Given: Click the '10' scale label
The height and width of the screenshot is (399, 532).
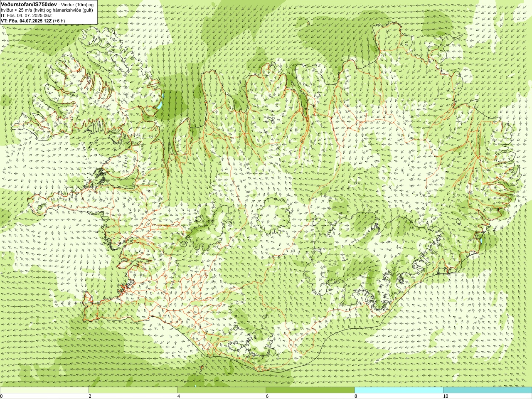Looking at the screenshot, I should [x=446, y=396].
